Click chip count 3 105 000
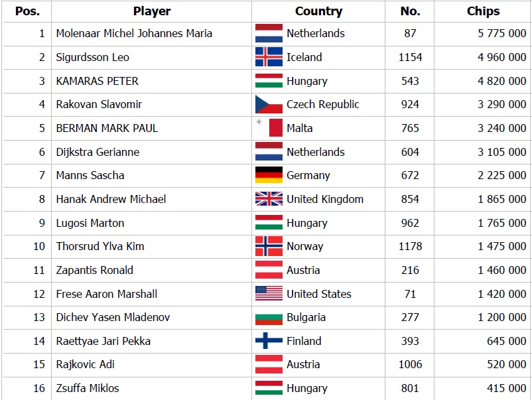The height and width of the screenshot is (400, 532). click(501, 152)
